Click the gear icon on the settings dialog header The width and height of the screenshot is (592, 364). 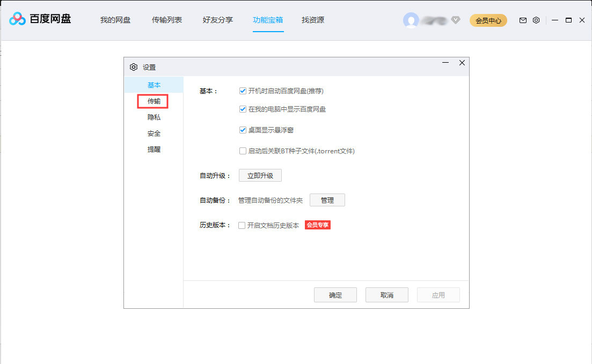tap(133, 66)
